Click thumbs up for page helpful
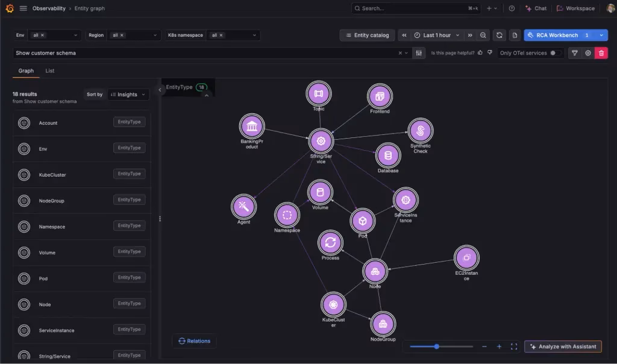Viewport: 617px width, 364px height. [480, 52]
